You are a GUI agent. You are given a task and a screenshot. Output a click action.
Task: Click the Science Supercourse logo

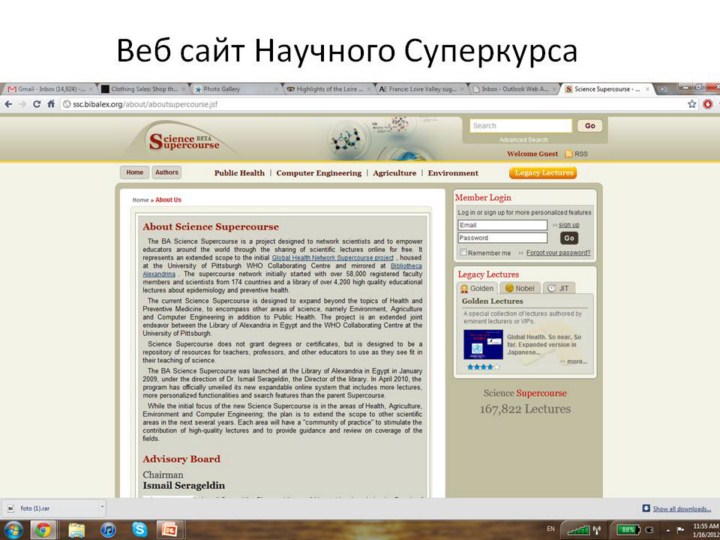coord(183,141)
